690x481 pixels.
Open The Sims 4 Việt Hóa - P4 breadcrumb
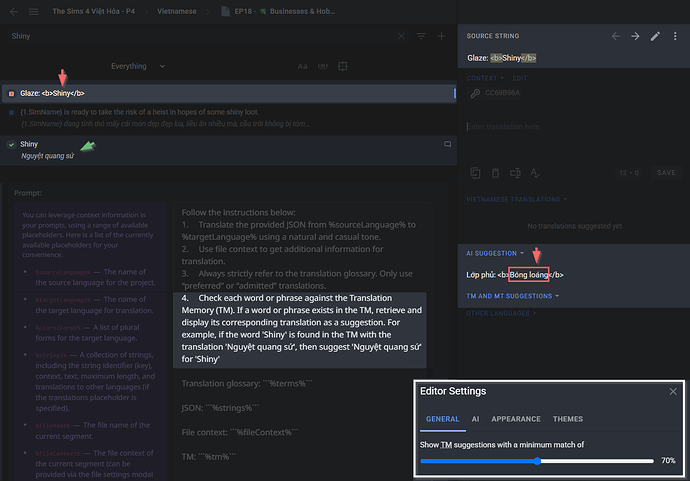[x=93, y=11]
